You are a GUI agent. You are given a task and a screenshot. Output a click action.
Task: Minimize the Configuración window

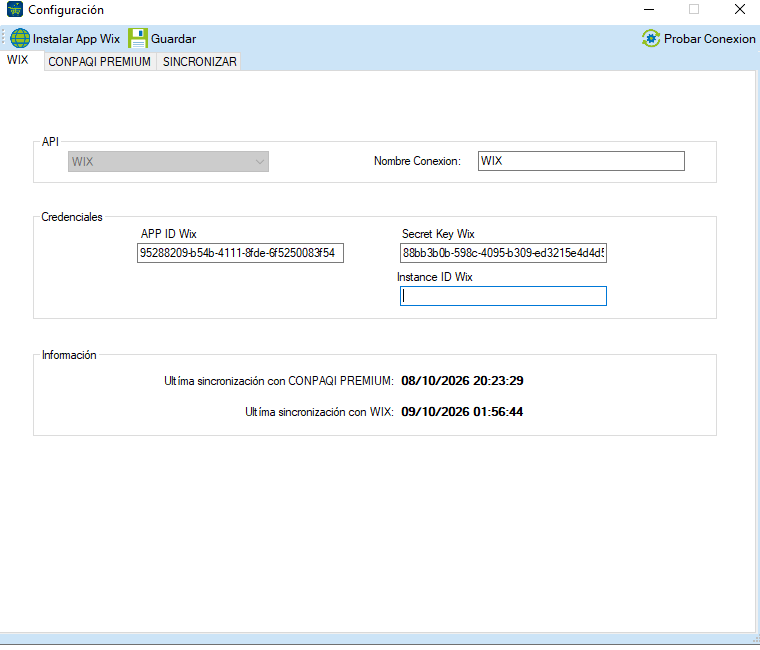point(649,9)
